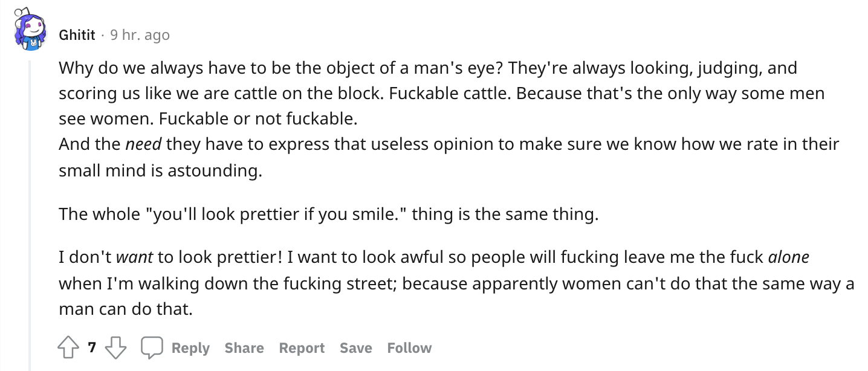
Task: Open the Ghitit username link
Action: [x=77, y=35]
